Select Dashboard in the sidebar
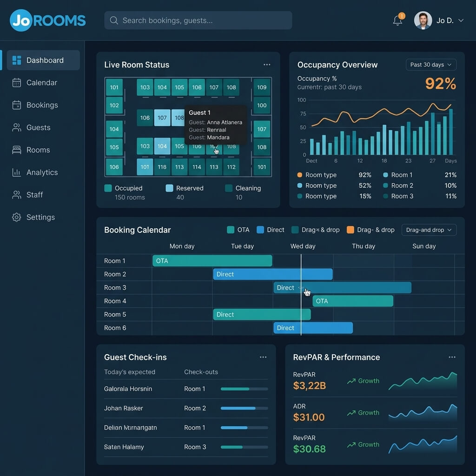476x476 pixels. click(43, 60)
